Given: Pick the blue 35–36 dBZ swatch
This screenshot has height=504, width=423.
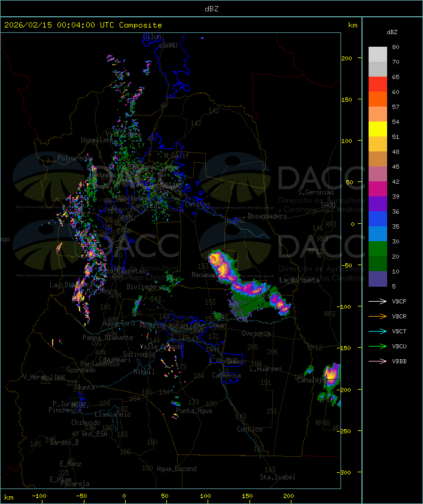Looking at the screenshot, I should pyautogui.click(x=378, y=219).
